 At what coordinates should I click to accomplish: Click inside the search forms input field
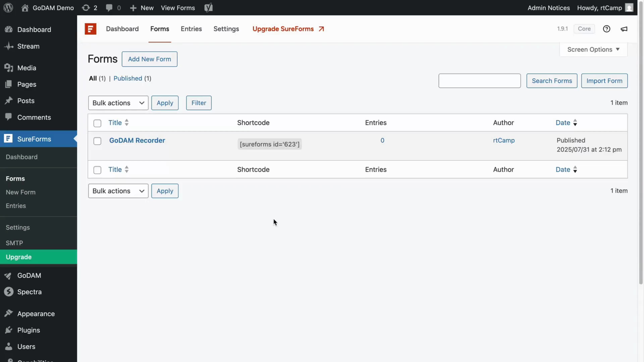479,81
